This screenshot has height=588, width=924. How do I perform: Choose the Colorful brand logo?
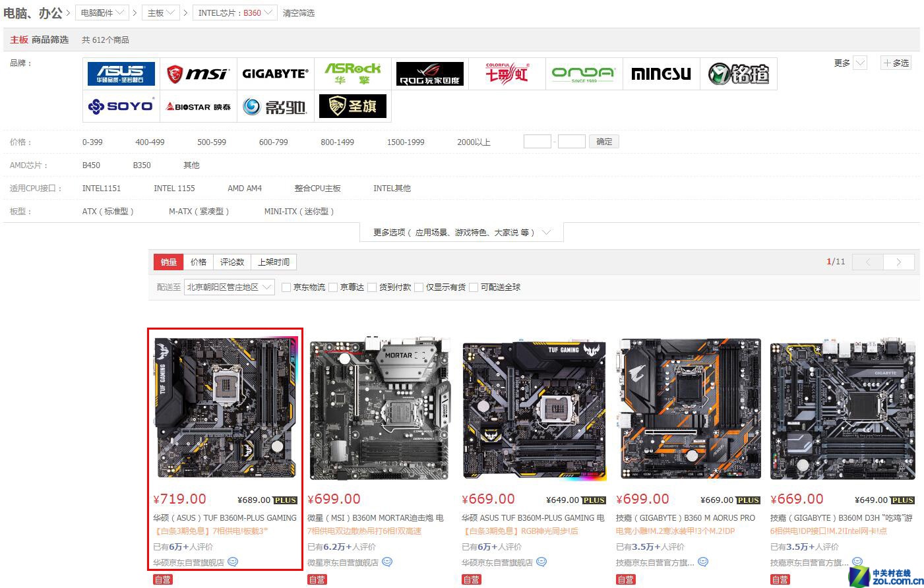tap(507, 73)
